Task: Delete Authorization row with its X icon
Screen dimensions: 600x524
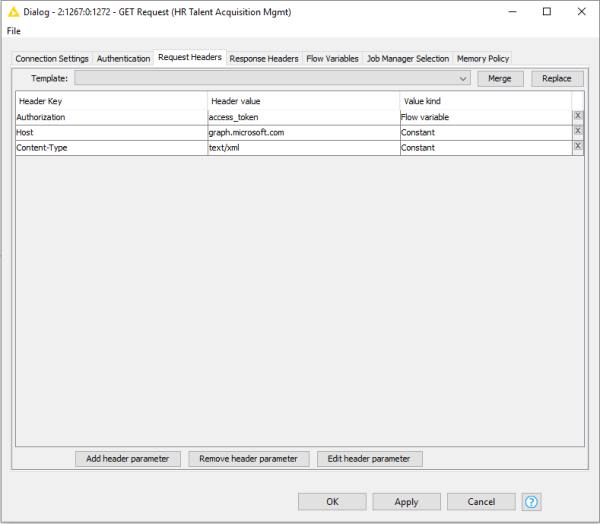Action: click(578, 116)
